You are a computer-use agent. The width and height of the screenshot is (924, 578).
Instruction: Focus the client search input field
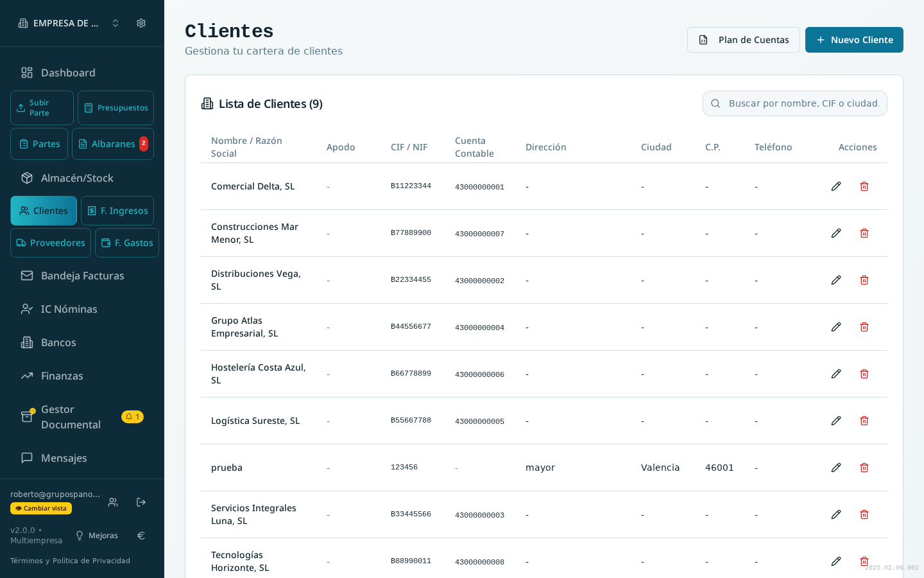click(795, 103)
